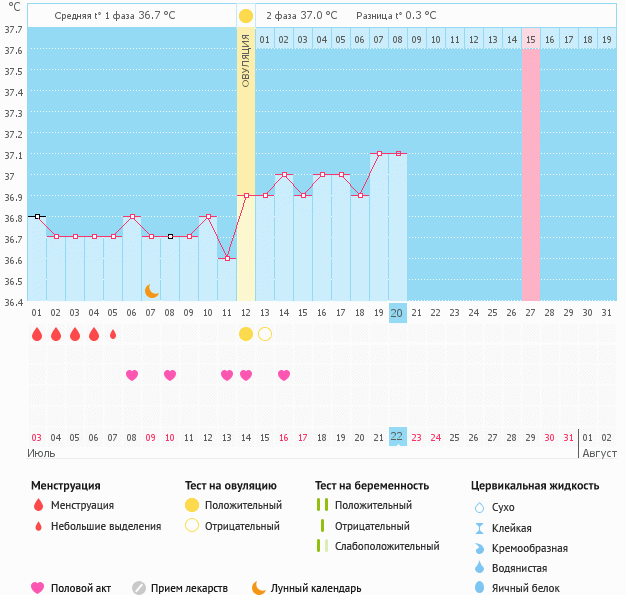Click the gray Прием лекарств legend icon
Screen dimensions: 626x595
click(x=139, y=588)
